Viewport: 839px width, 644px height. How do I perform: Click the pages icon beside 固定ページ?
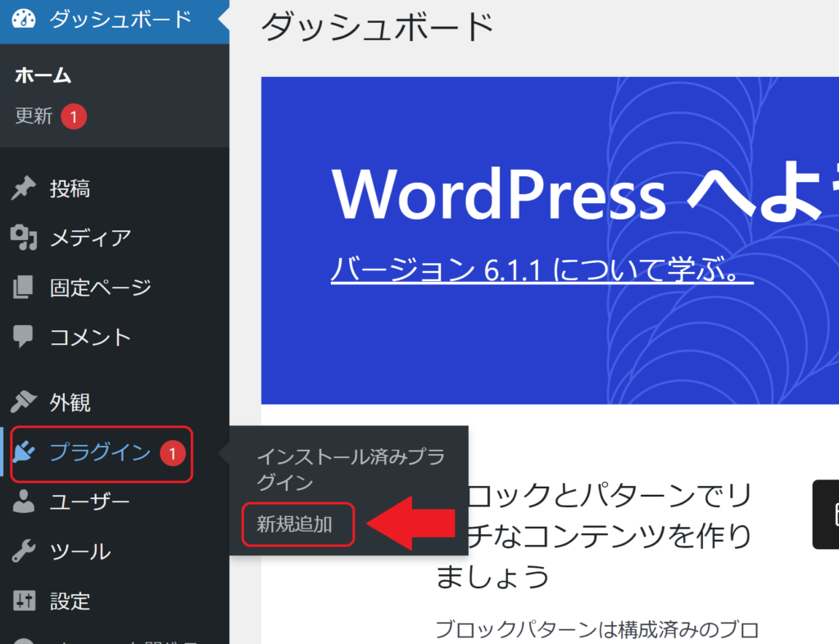[23, 288]
